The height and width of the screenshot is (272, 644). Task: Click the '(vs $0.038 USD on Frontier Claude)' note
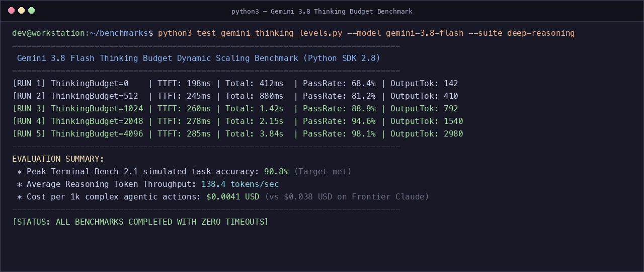(x=347, y=197)
